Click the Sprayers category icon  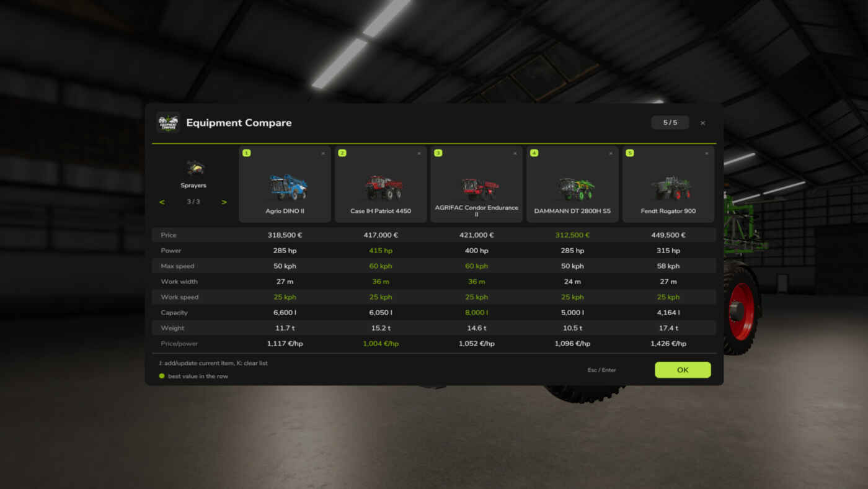(195, 168)
